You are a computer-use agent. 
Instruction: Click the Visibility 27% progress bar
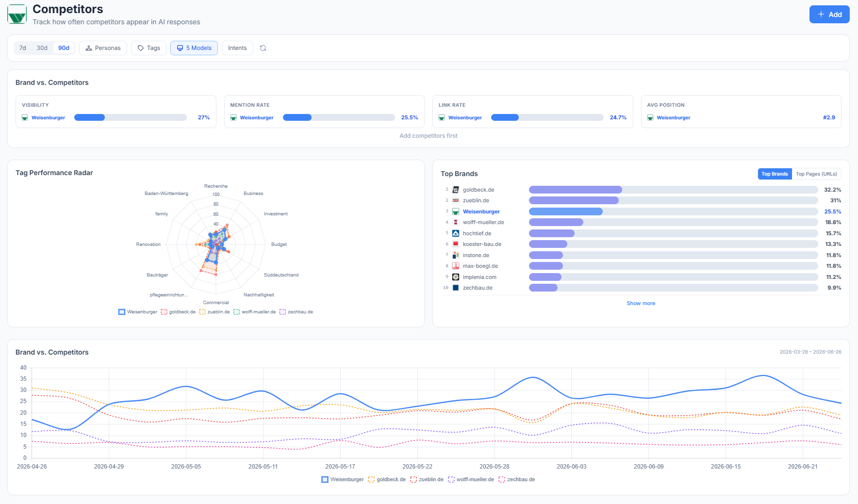[131, 117]
